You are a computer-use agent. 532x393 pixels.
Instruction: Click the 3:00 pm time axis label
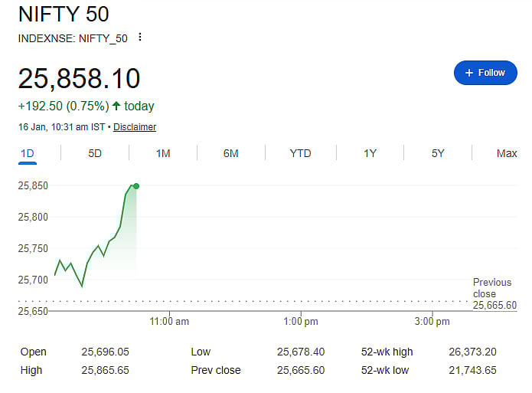tap(432, 322)
